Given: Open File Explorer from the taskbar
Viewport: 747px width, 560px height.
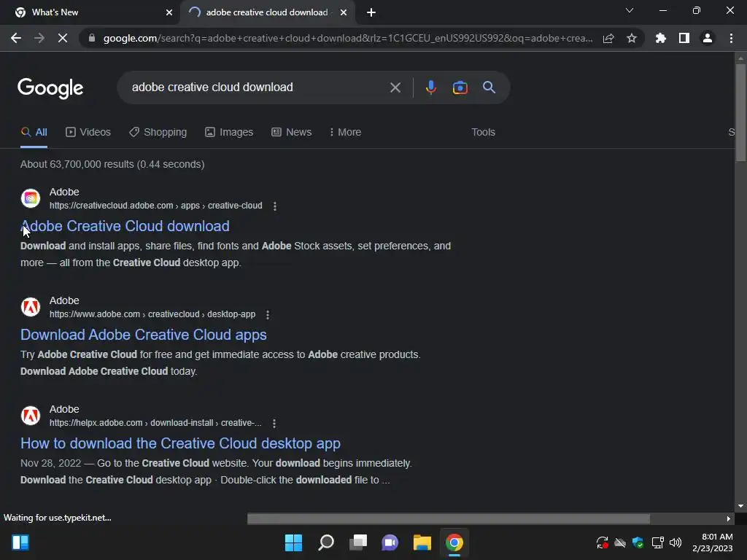Looking at the screenshot, I should (x=422, y=542).
